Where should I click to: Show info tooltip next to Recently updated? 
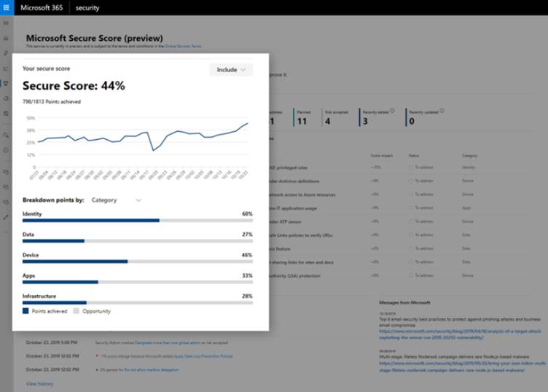[442, 111]
